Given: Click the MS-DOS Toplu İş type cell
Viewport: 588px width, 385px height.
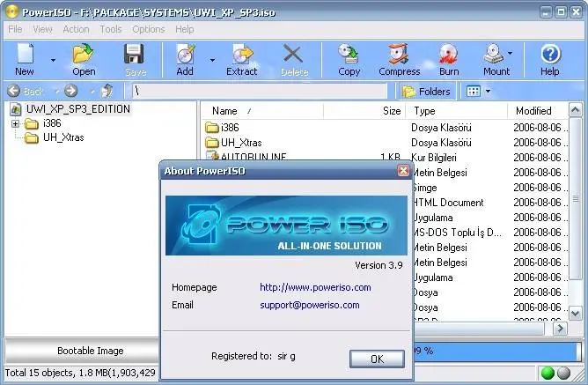Looking at the screenshot, I should [x=457, y=233].
